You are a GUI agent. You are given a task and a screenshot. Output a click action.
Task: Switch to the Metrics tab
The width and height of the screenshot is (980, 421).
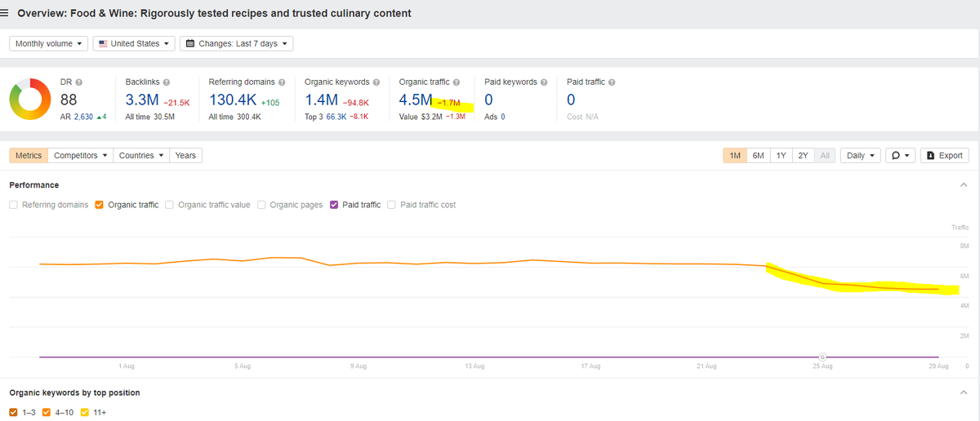(29, 155)
